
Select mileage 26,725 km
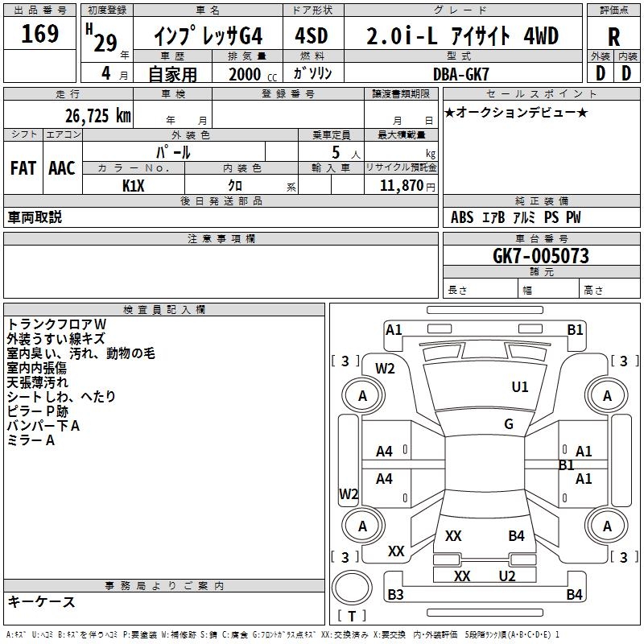(x=97, y=116)
